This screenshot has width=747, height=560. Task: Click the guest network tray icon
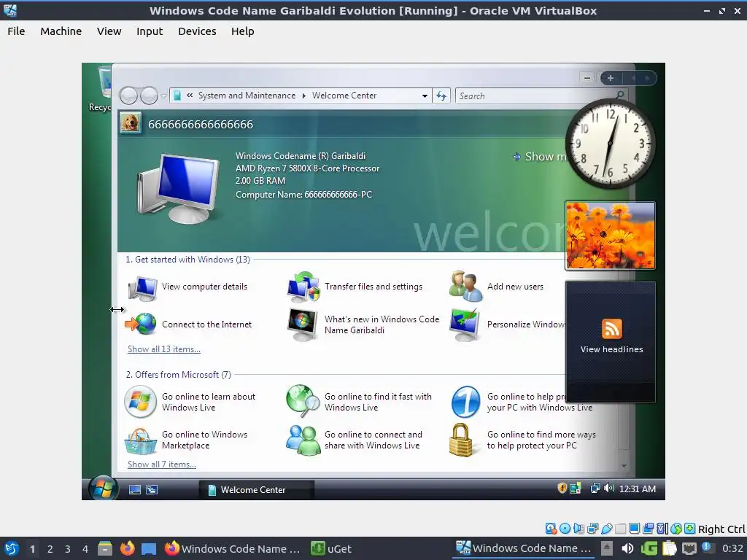[x=595, y=488]
